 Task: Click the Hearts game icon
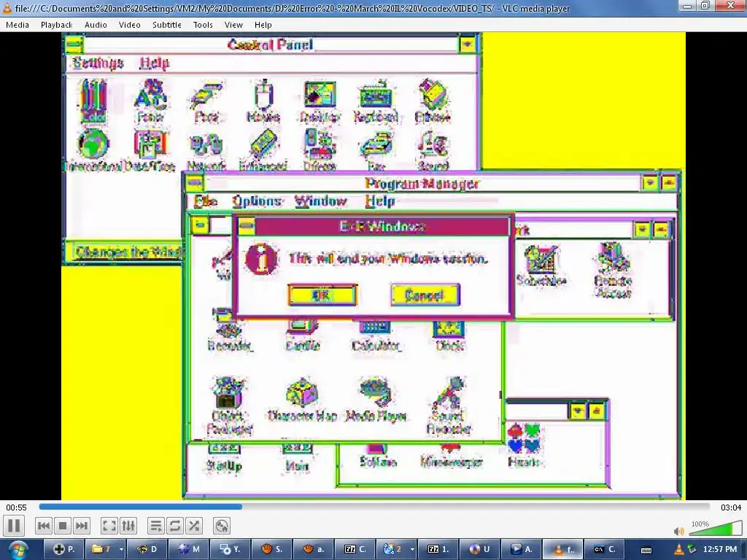[524, 446]
